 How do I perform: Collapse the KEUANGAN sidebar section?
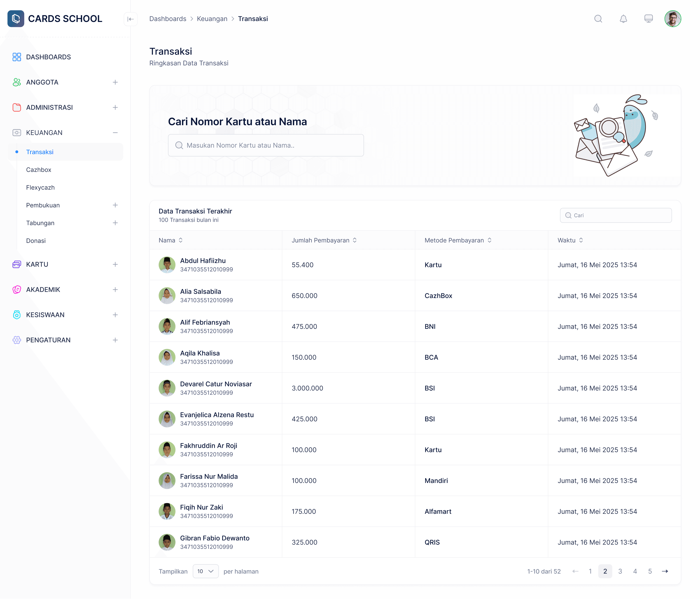[115, 132]
